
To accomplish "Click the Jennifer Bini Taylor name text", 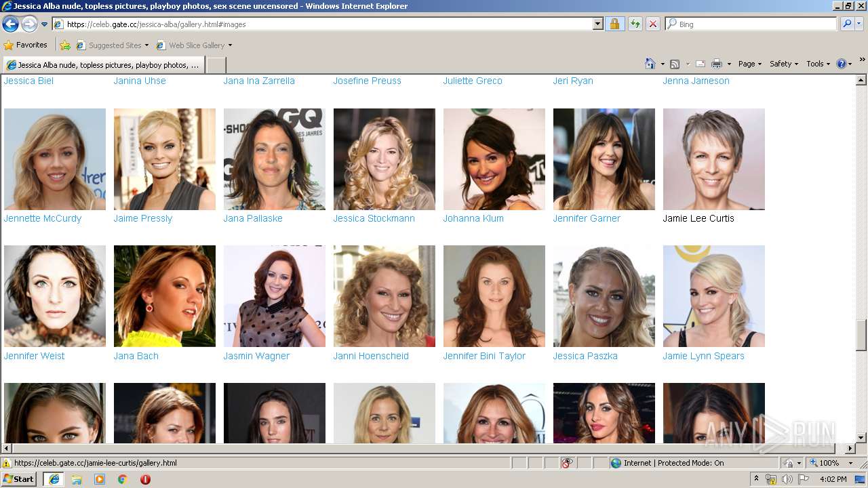I will click(484, 356).
